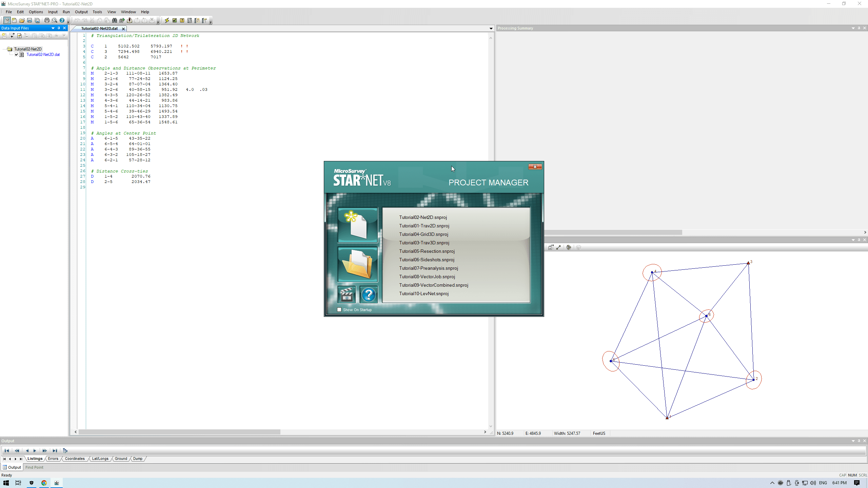Enable the Show On Startup checkbox
This screenshot has width=868, height=488.
(x=339, y=309)
